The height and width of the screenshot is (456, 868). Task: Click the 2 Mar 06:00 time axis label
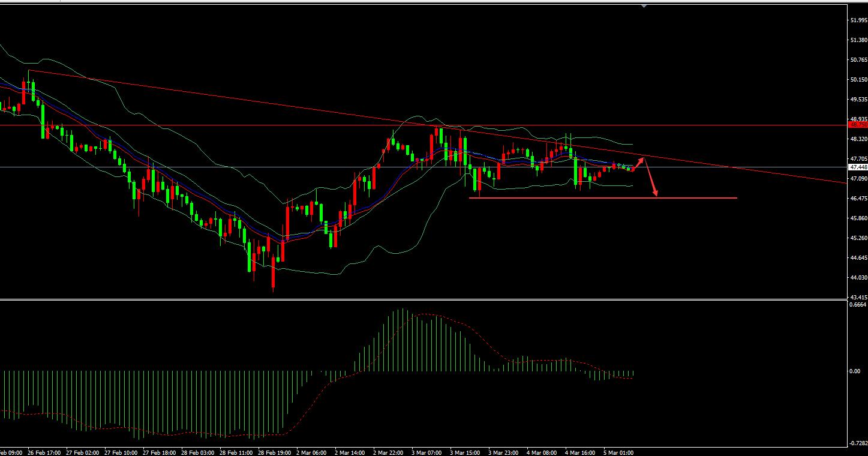312,452
